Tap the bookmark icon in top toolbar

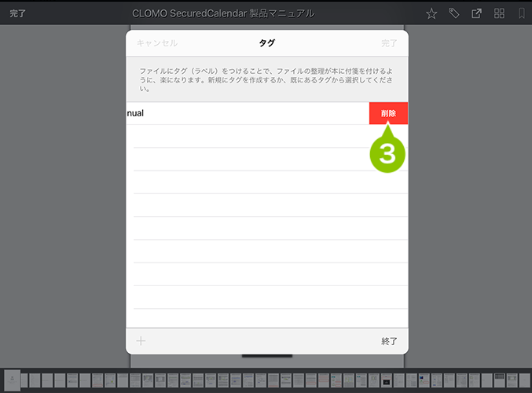[x=522, y=13]
